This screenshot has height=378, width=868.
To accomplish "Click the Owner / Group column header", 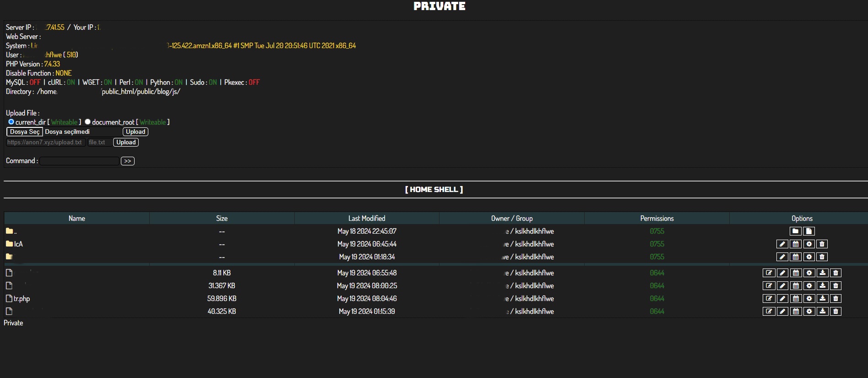I will 512,219.
